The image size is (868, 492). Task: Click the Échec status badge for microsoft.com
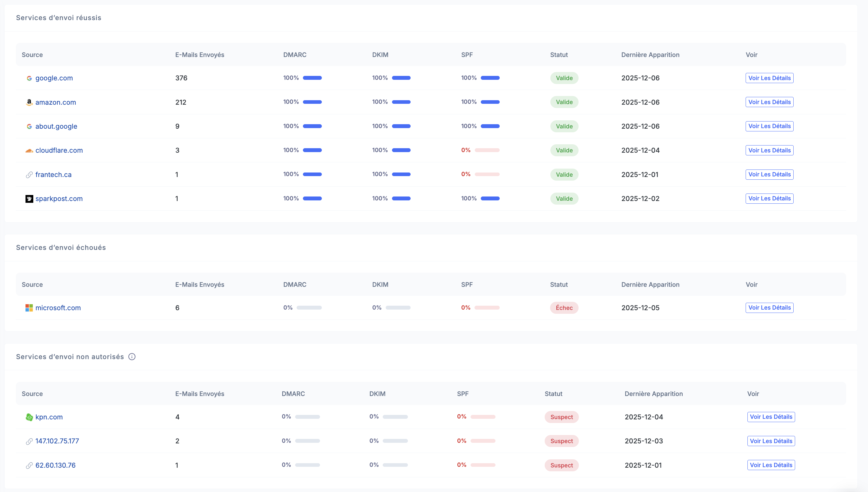(564, 308)
